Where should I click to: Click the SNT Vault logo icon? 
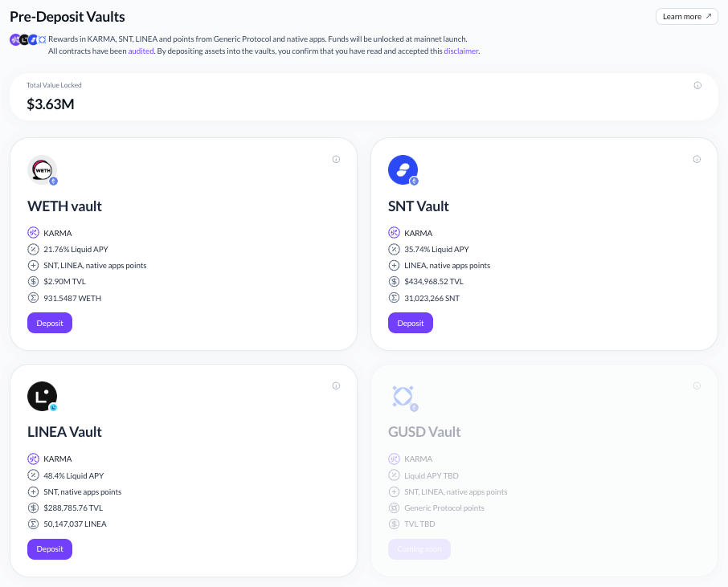coord(403,169)
